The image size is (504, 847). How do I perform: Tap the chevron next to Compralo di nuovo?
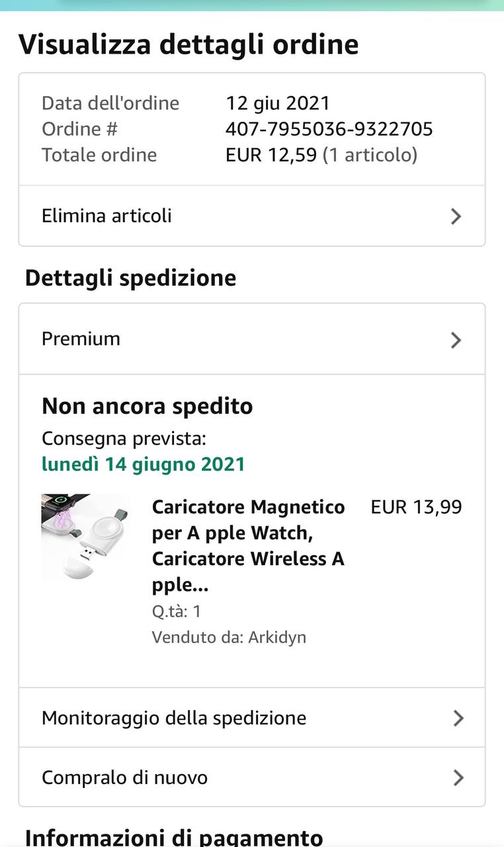(x=458, y=778)
